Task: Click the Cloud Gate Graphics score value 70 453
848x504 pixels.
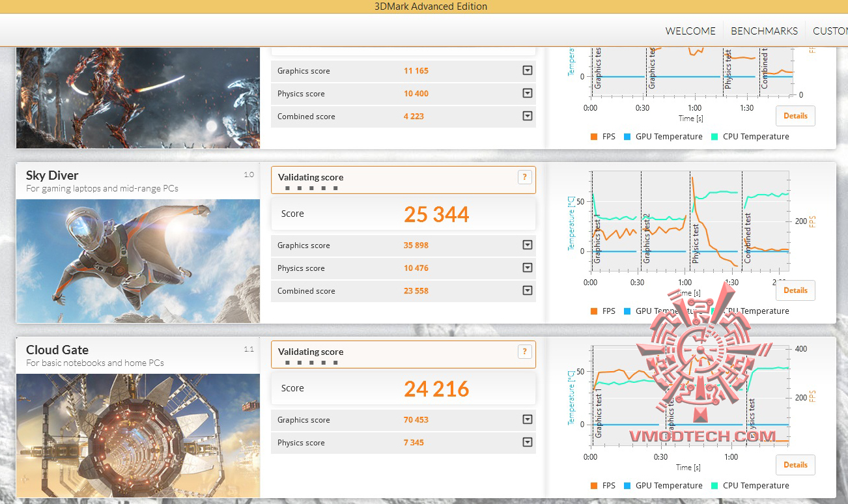Action: pyautogui.click(x=416, y=420)
